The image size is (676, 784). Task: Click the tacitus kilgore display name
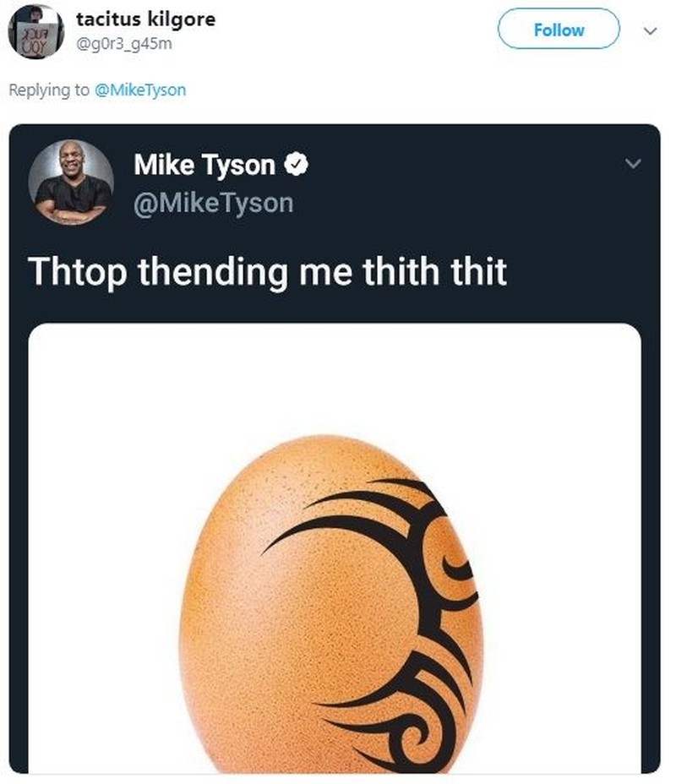[145, 19]
